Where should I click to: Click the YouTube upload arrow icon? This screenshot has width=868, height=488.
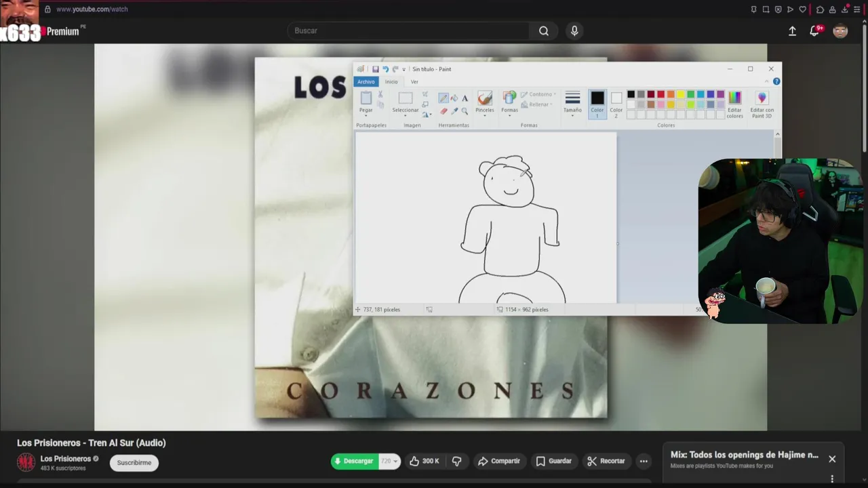pos(792,30)
